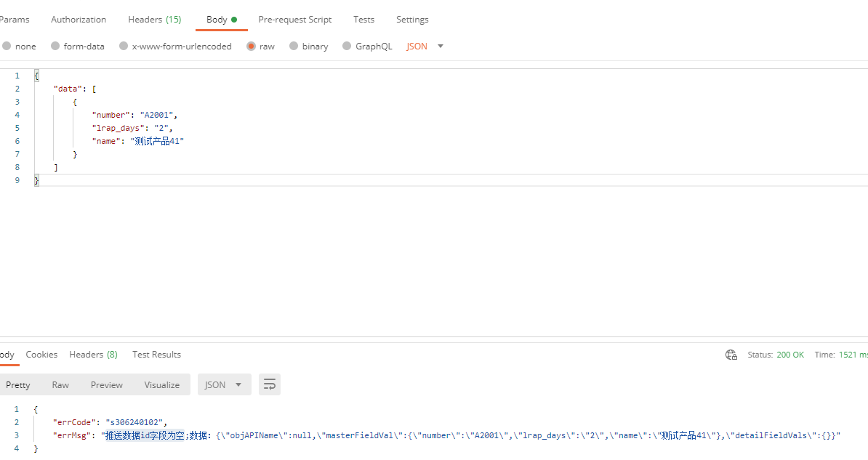View response Cookies tab
The width and height of the screenshot is (868, 460).
(41, 355)
